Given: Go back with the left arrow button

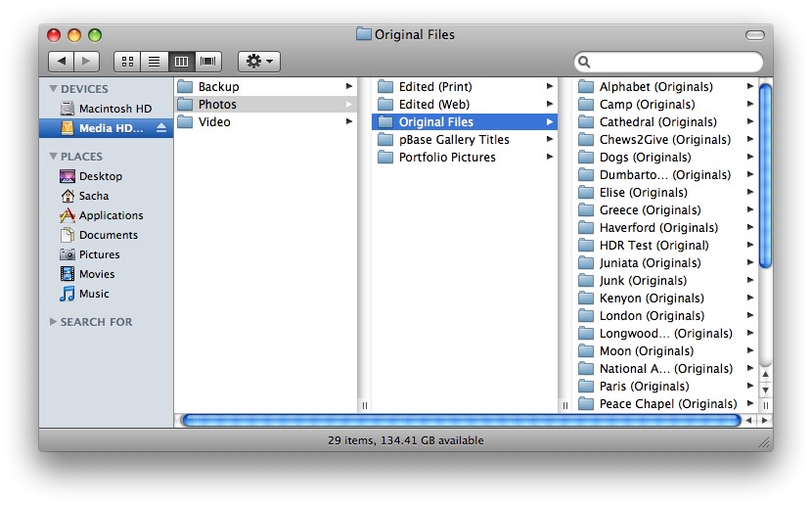Looking at the screenshot, I should (x=61, y=62).
